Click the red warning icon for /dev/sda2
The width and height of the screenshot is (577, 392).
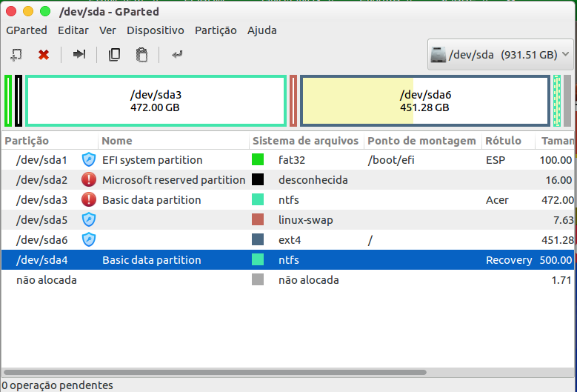pos(89,179)
